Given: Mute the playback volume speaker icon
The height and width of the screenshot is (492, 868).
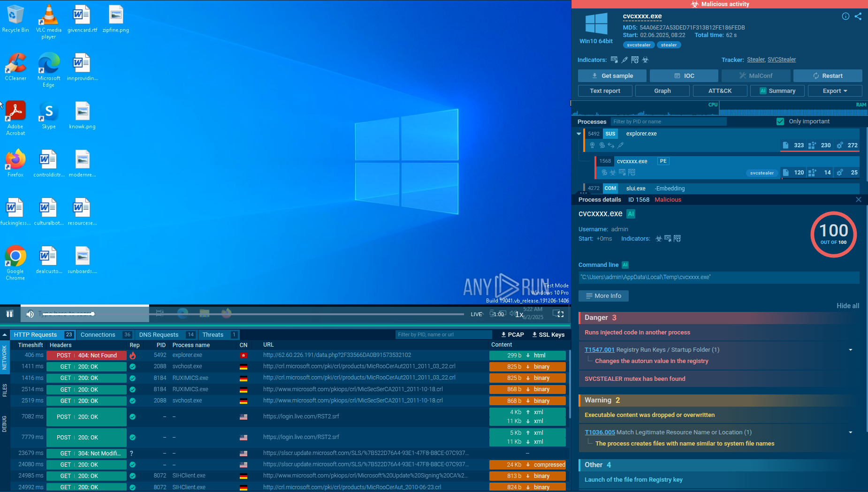Looking at the screenshot, I should 30,314.
